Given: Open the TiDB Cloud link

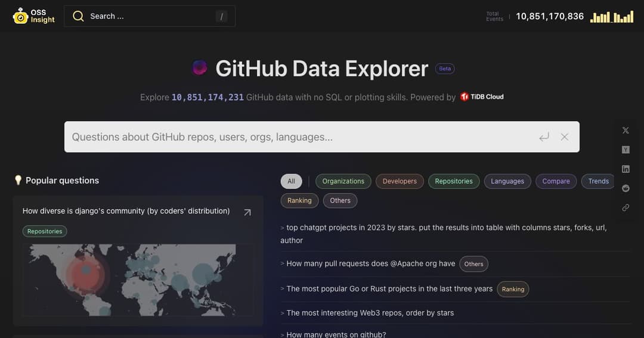Looking at the screenshot, I should pyautogui.click(x=482, y=97).
